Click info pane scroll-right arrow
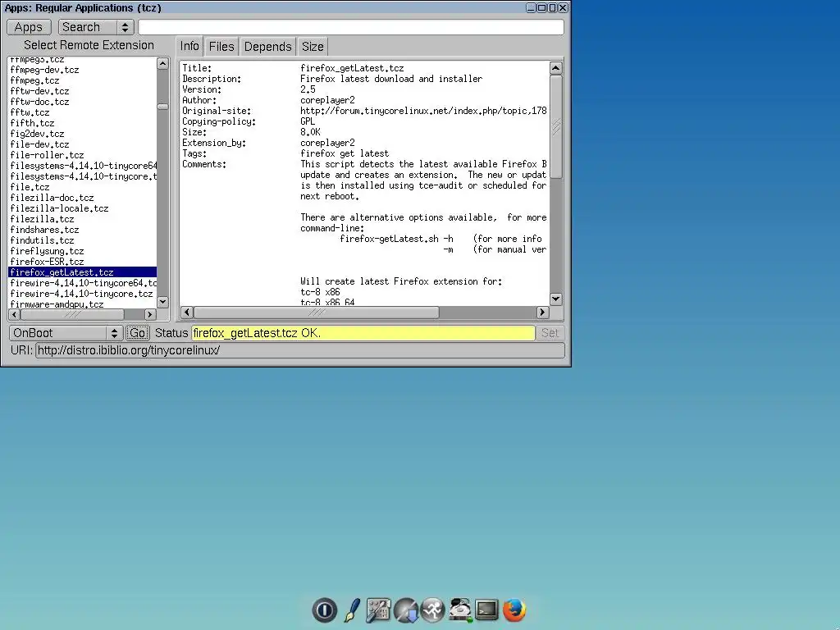840x630 pixels. pos(542,313)
